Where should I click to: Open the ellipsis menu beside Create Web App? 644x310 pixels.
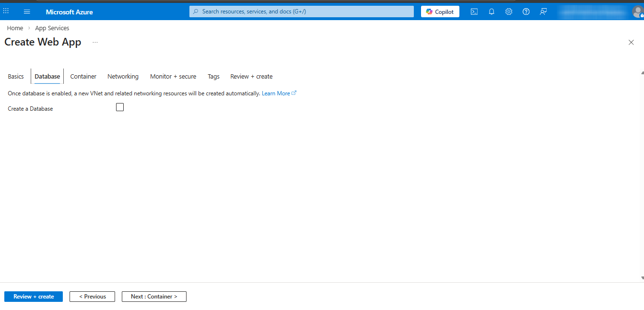(95, 42)
